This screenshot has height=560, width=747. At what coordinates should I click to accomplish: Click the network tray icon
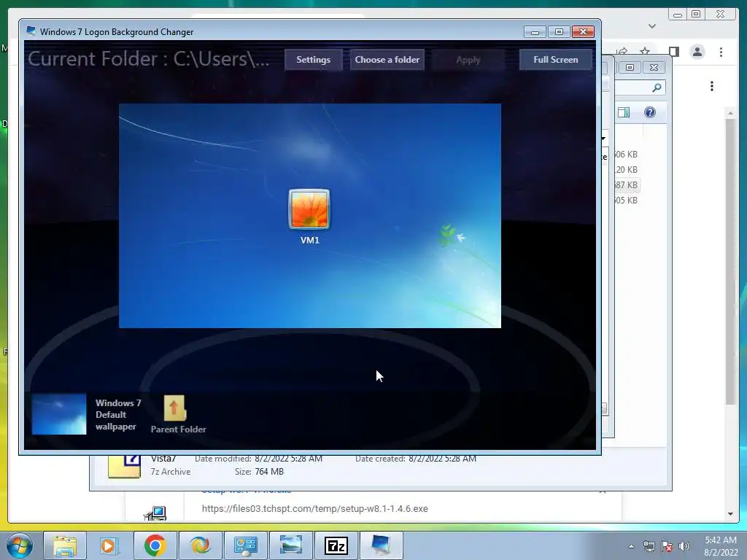tap(649, 546)
